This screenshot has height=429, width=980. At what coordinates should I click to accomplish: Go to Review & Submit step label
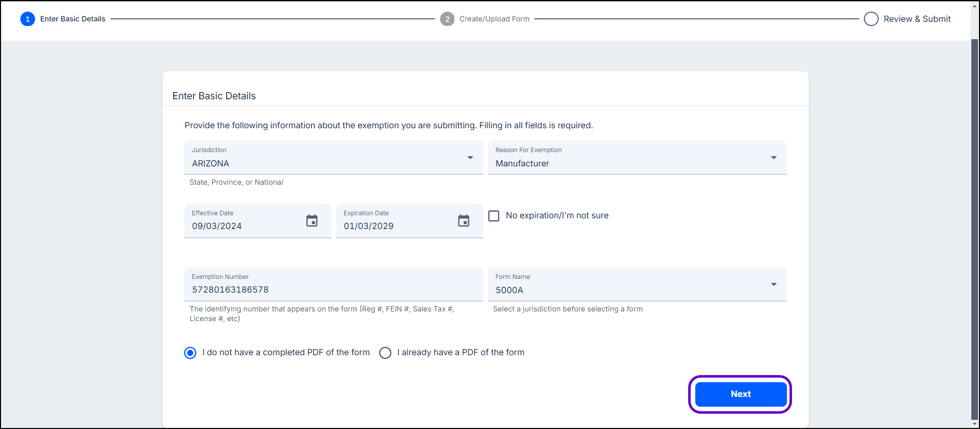[x=917, y=19]
